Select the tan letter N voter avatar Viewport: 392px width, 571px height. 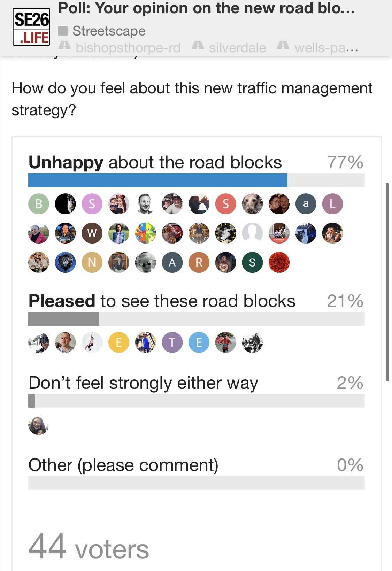pyautogui.click(x=92, y=262)
